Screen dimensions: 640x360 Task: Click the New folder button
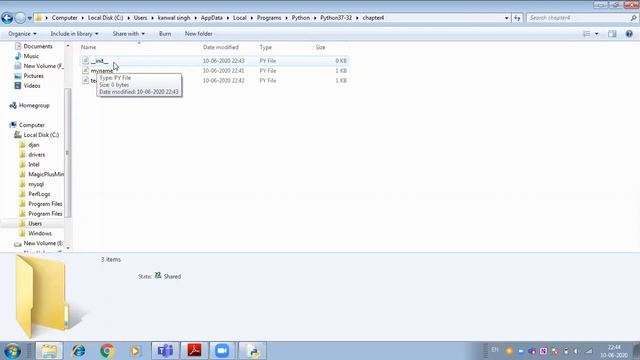tap(198, 34)
